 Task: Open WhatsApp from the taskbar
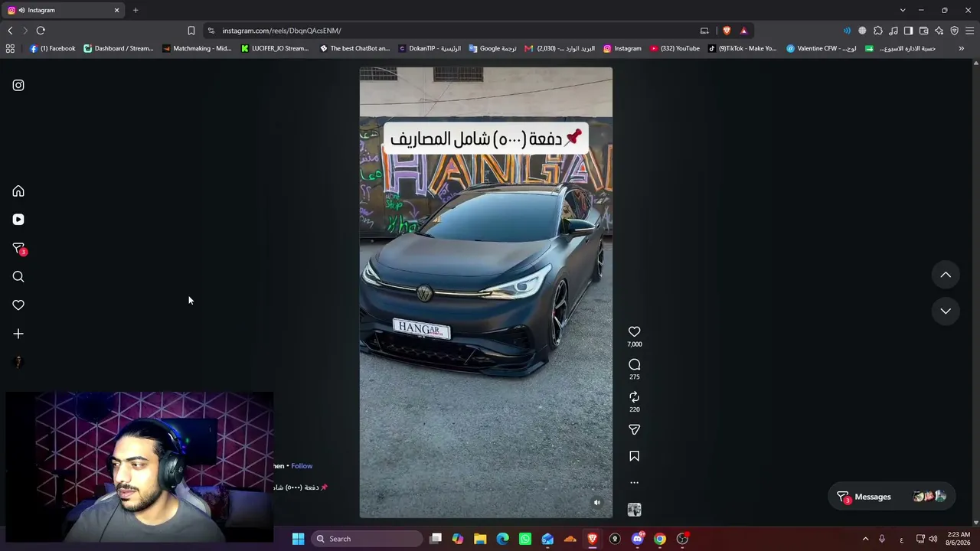[x=525, y=539]
